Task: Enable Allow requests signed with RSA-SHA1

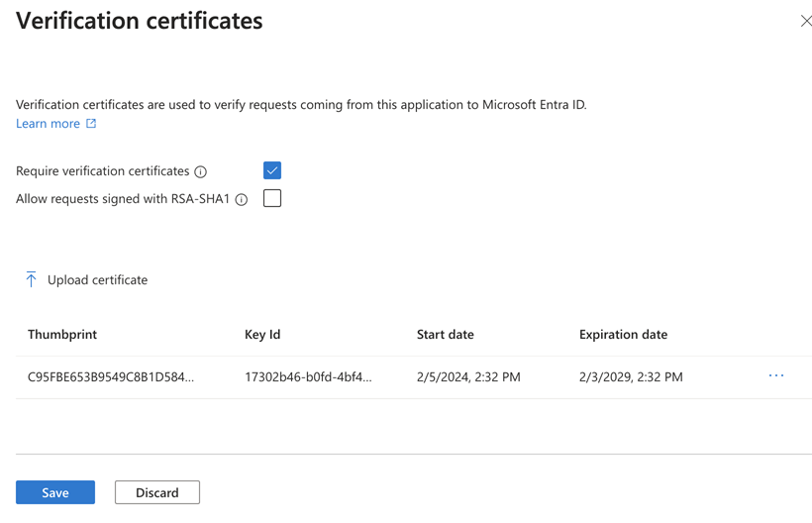Action: pyautogui.click(x=272, y=198)
